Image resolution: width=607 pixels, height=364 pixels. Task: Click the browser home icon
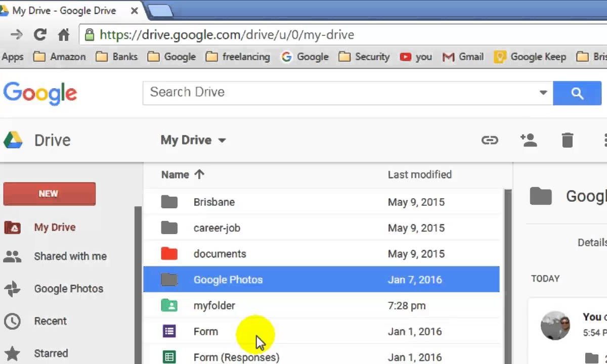coord(64,34)
